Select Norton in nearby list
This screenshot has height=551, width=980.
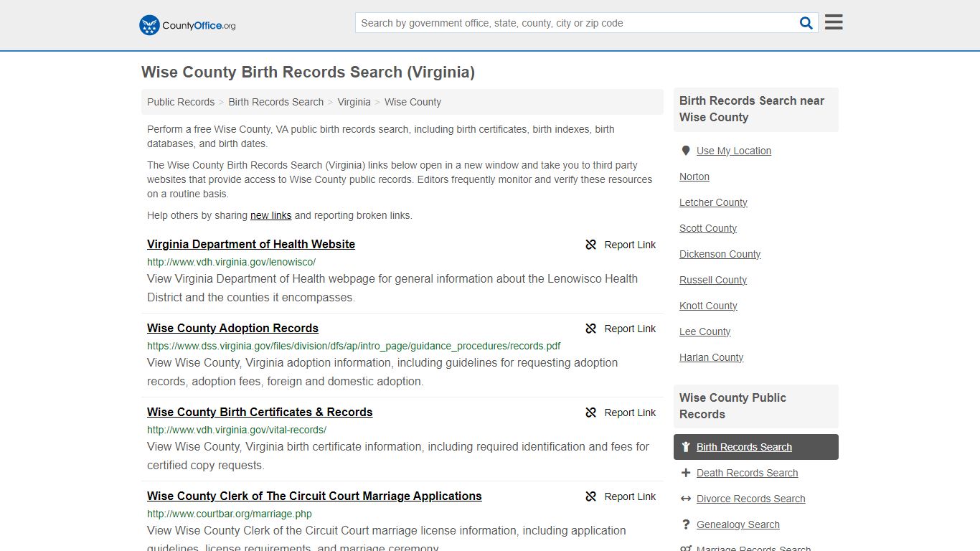point(694,176)
